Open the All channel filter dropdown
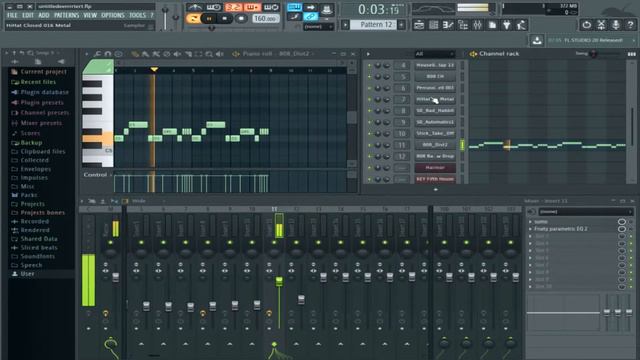The image size is (640, 360). (x=434, y=54)
